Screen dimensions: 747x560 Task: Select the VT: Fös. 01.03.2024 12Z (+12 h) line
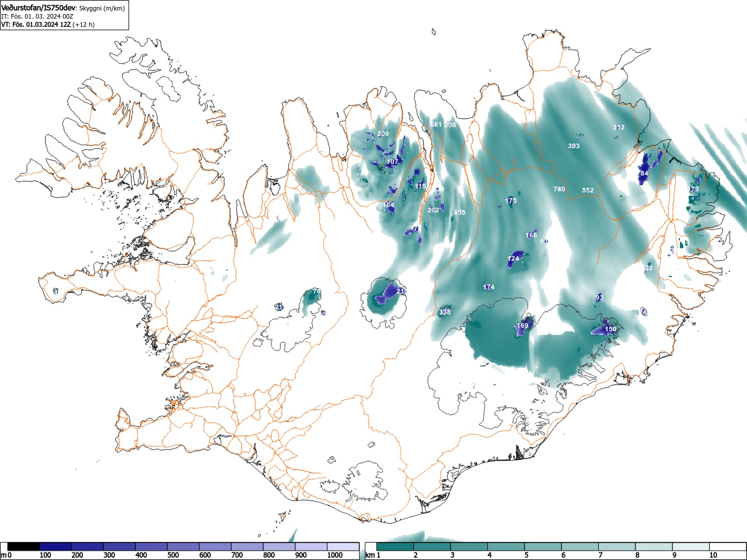[48, 24]
